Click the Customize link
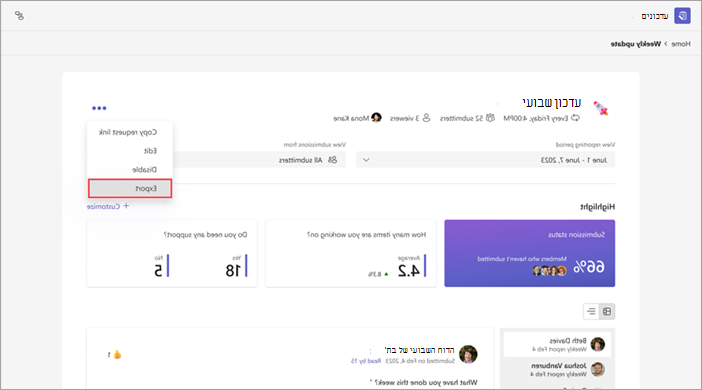 click(103, 206)
